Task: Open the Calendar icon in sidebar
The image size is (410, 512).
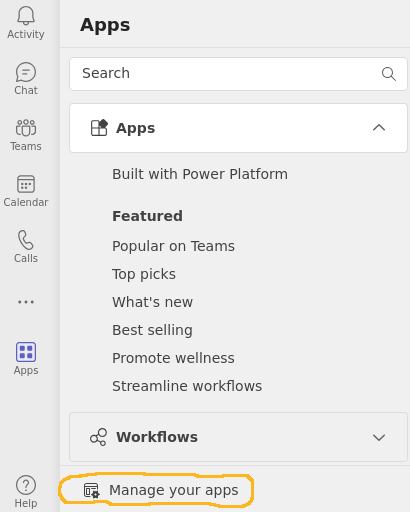Action: click(26, 184)
